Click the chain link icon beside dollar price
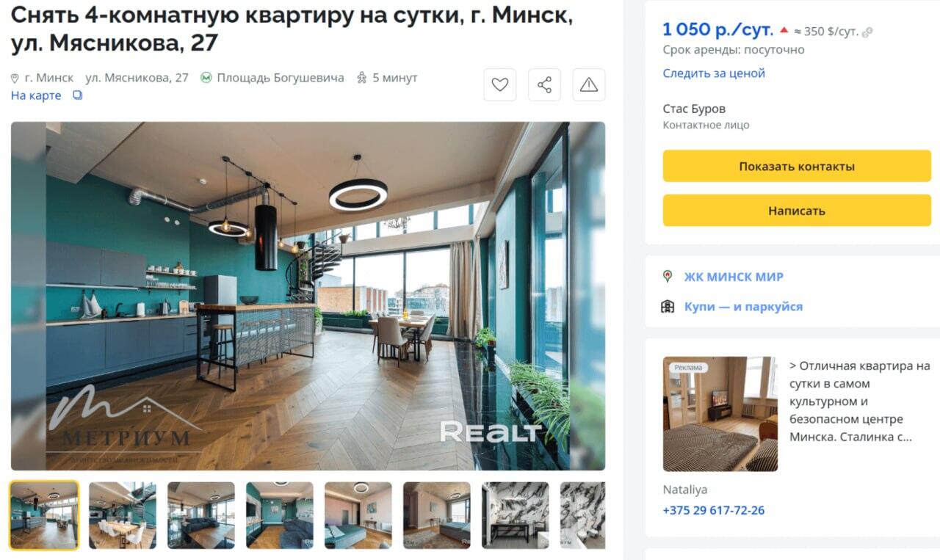 (x=867, y=32)
